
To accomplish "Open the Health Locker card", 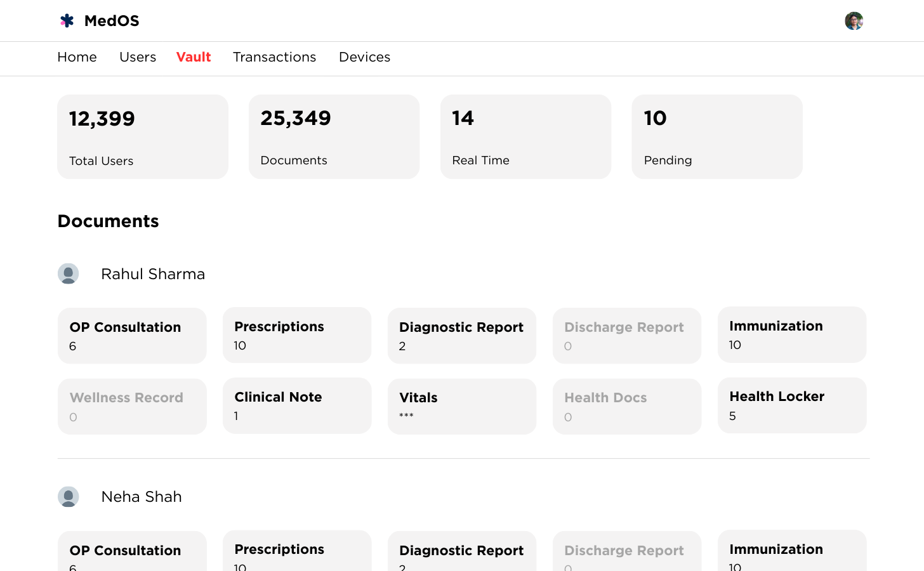I will coord(792,406).
